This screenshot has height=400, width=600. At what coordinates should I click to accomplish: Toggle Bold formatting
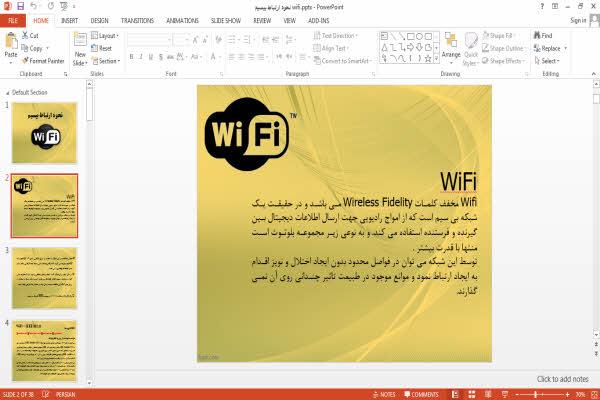pos(131,57)
